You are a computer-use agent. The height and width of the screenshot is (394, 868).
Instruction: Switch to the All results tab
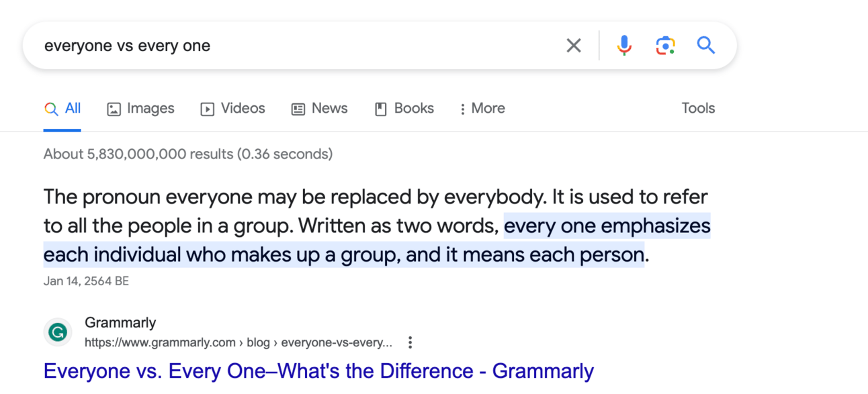pyautogui.click(x=62, y=108)
